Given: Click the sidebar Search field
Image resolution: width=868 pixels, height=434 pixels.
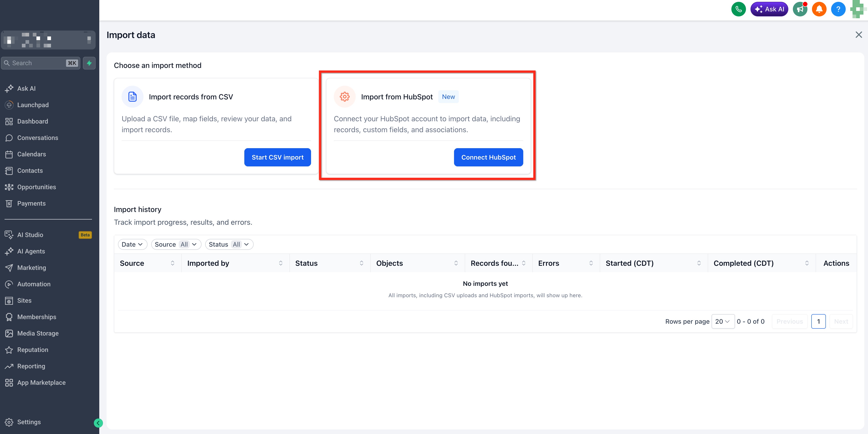Looking at the screenshot, I should click(41, 63).
